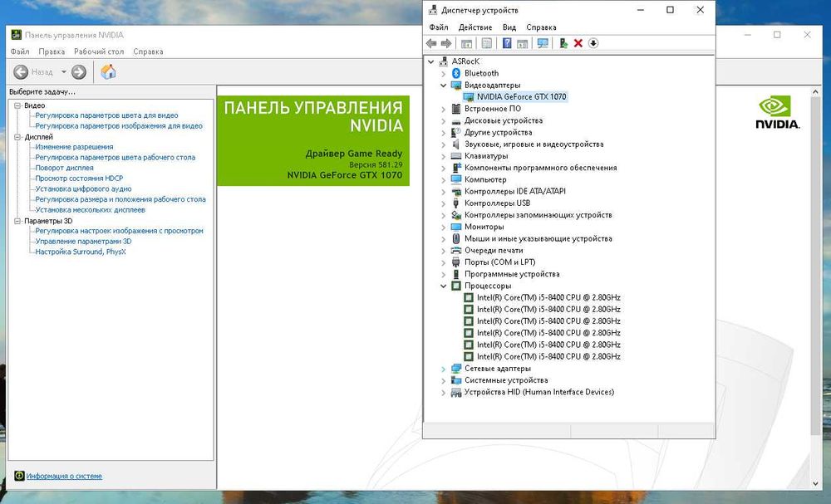Open the blue Help toolbar icon
831x504 pixels.
(507, 43)
